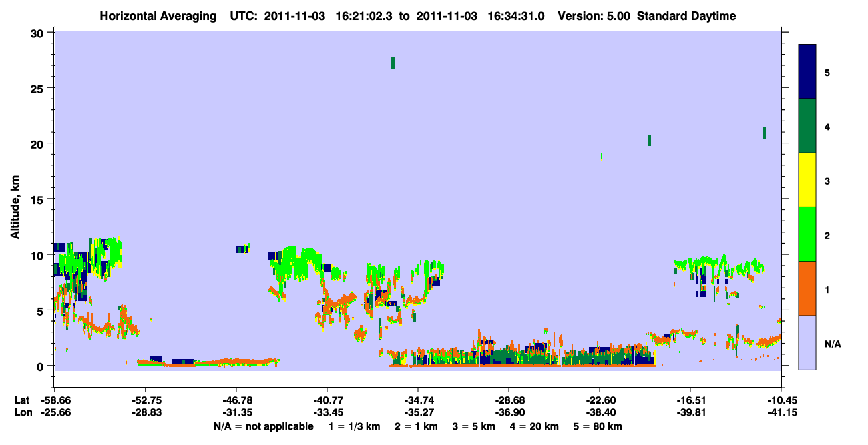Click the '1 = 1/3 km' legend text
The image size is (868, 445).
(355, 426)
